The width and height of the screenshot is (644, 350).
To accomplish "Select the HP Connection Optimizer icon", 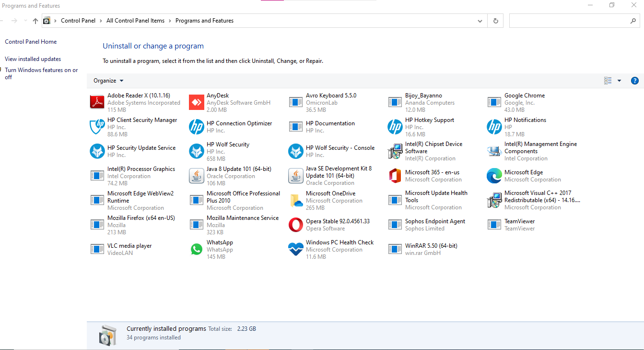I will (197, 127).
